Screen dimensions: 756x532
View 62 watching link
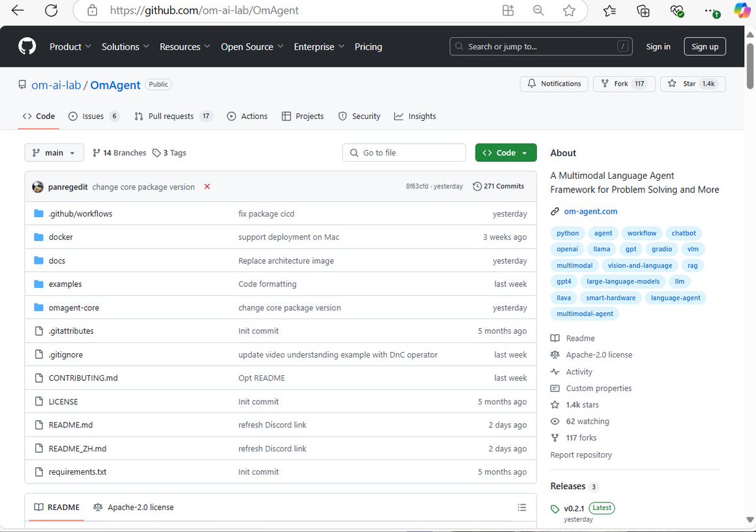[x=580, y=421]
